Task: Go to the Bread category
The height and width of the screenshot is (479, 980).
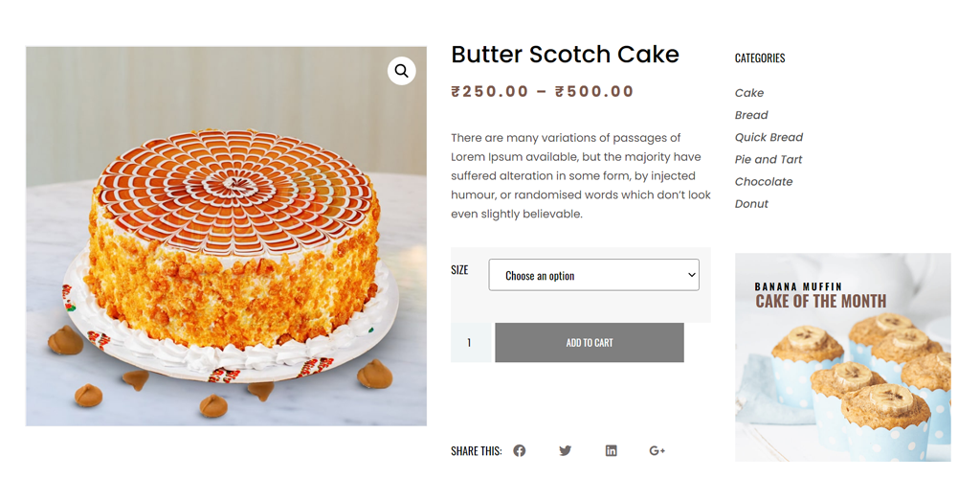Action: [751, 115]
